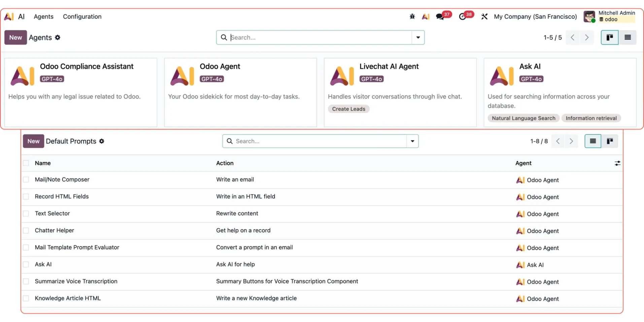Click 'Rewrite content' action cell
644x322 pixels.
(x=237, y=214)
